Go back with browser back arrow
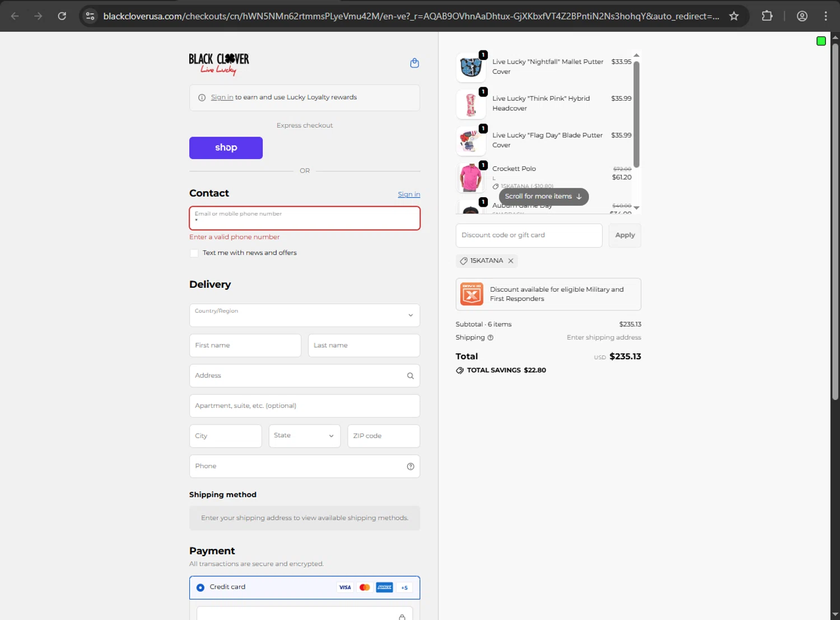840x620 pixels. [x=15, y=16]
